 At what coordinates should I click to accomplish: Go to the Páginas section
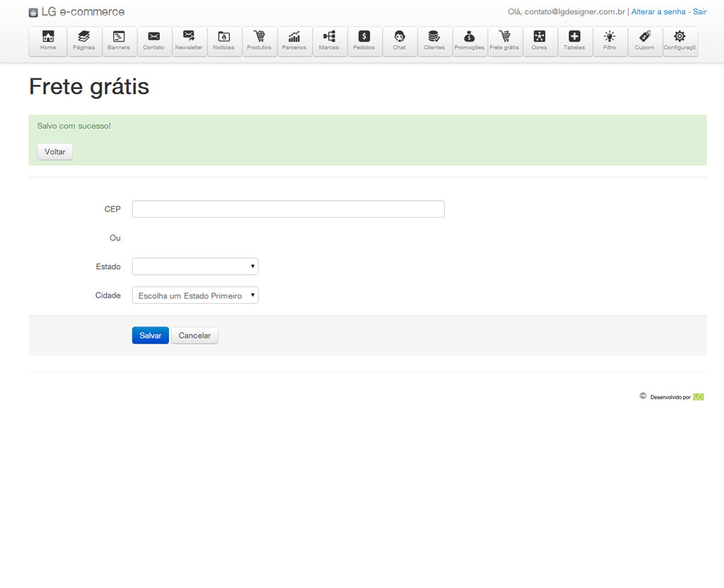(x=83, y=41)
